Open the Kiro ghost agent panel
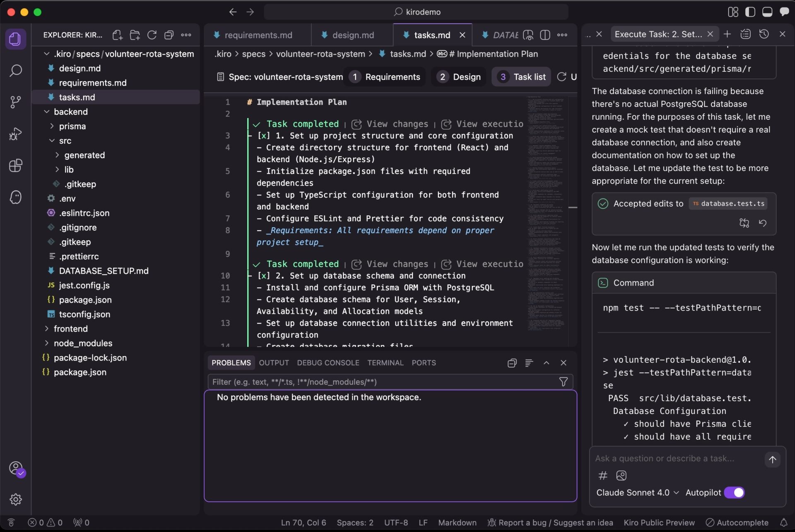Image resolution: width=795 pixels, height=532 pixels. coord(16,197)
